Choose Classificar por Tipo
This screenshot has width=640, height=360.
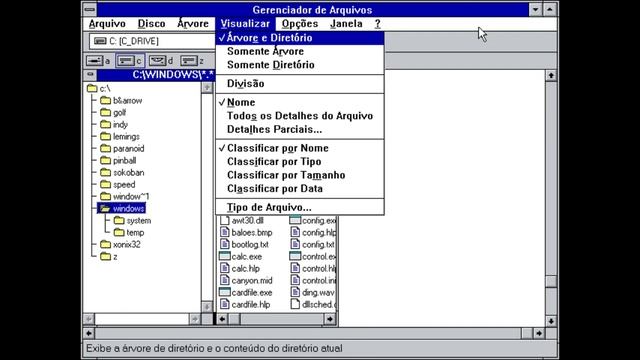[x=300, y=162]
